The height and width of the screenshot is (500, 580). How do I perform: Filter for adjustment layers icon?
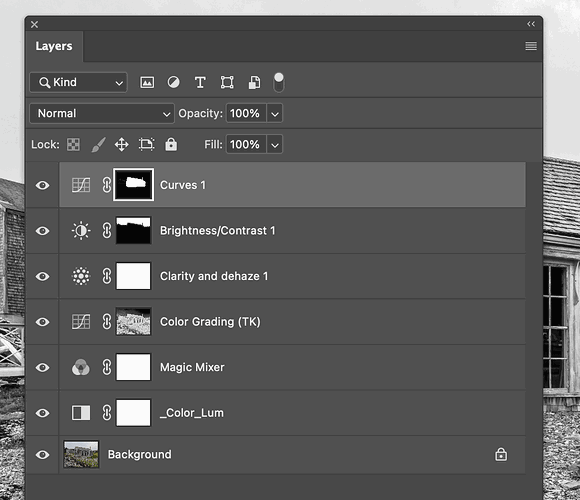(173, 82)
